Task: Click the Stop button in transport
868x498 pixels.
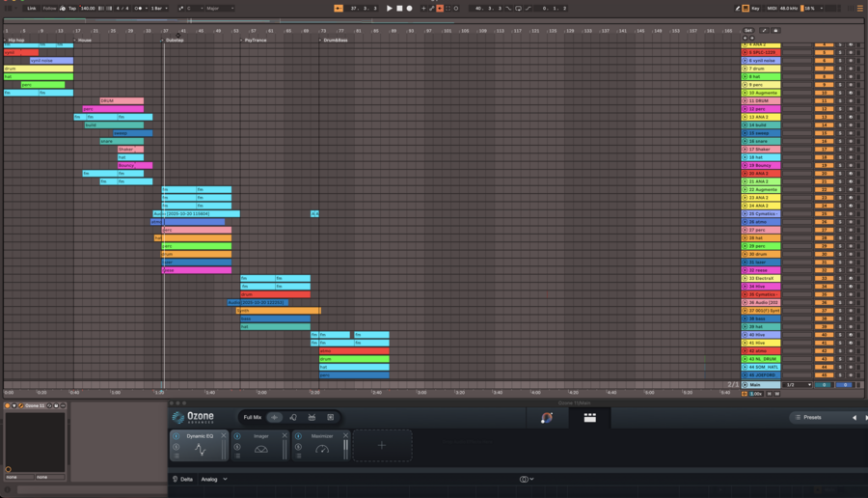Action: point(399,8)
